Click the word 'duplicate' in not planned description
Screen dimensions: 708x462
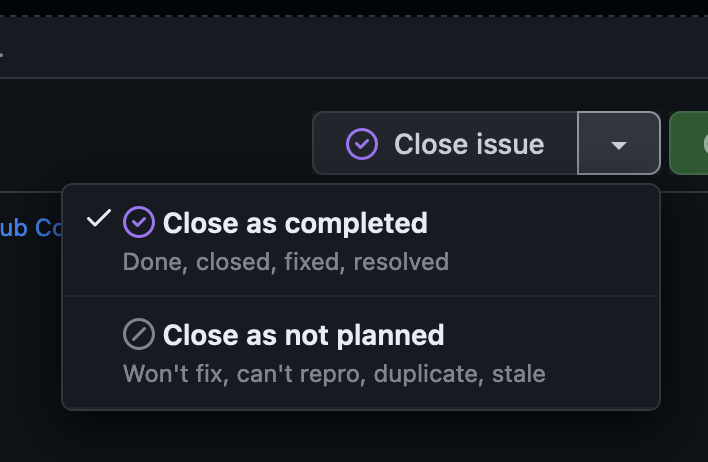coord(429,374)
